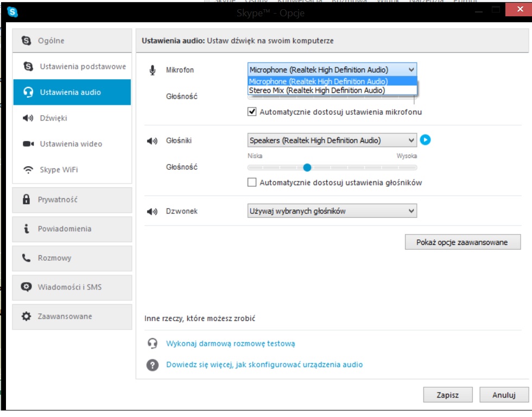Choose Stereo Mix (Realtek High Definition Audio)

click(332, 90)
